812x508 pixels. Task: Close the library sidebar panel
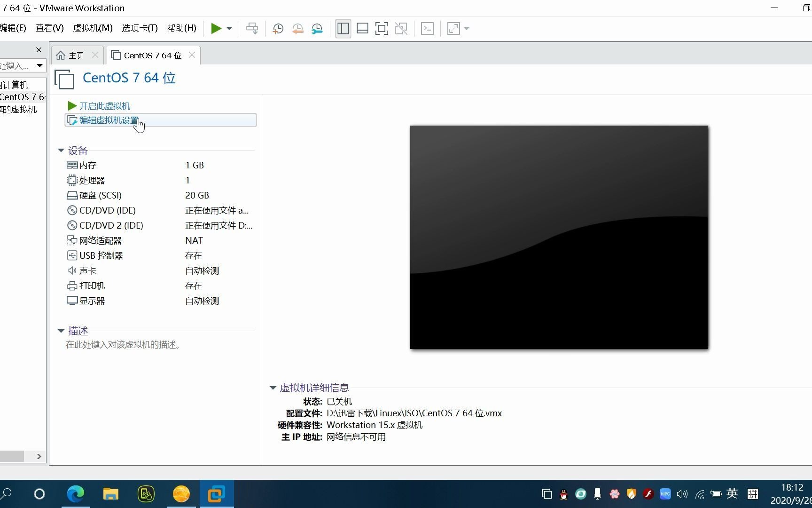tap(39, 50)
